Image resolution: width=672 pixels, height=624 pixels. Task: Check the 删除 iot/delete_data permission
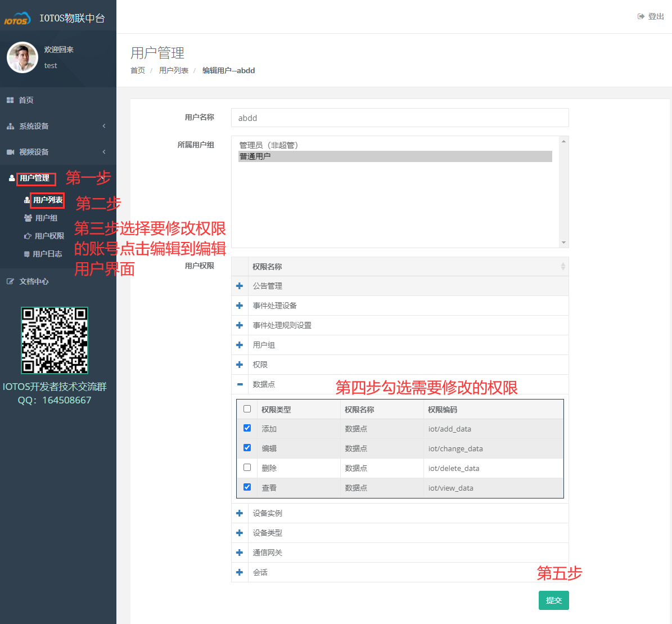247,467
